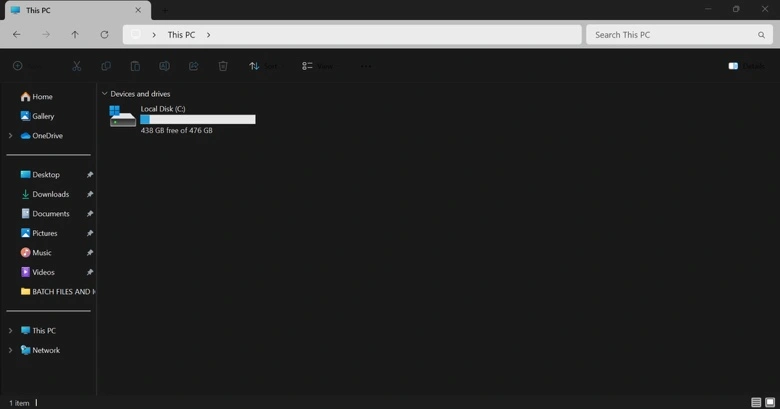Click the Share toolbar icon
The width and height of the screenshot is (780, 409).
[x=194, y=66]
